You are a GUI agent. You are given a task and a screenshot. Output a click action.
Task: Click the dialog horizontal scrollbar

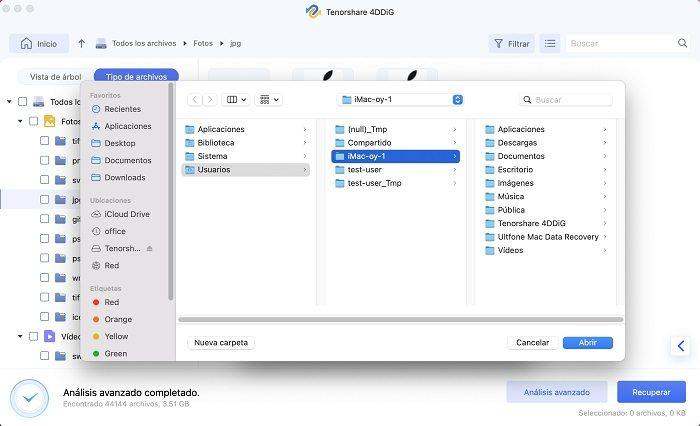pyautogui.click(x=400, y=319)
